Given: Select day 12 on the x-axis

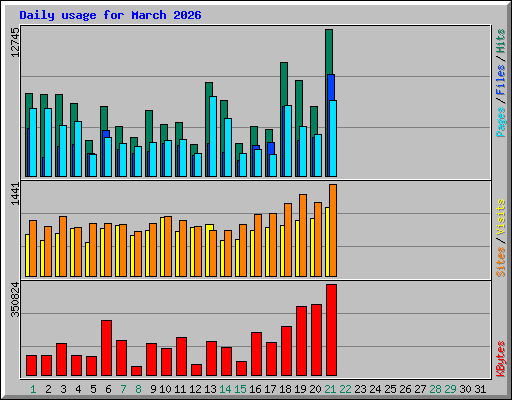Looking at the screenshot, I should click(x=195, y=389).
